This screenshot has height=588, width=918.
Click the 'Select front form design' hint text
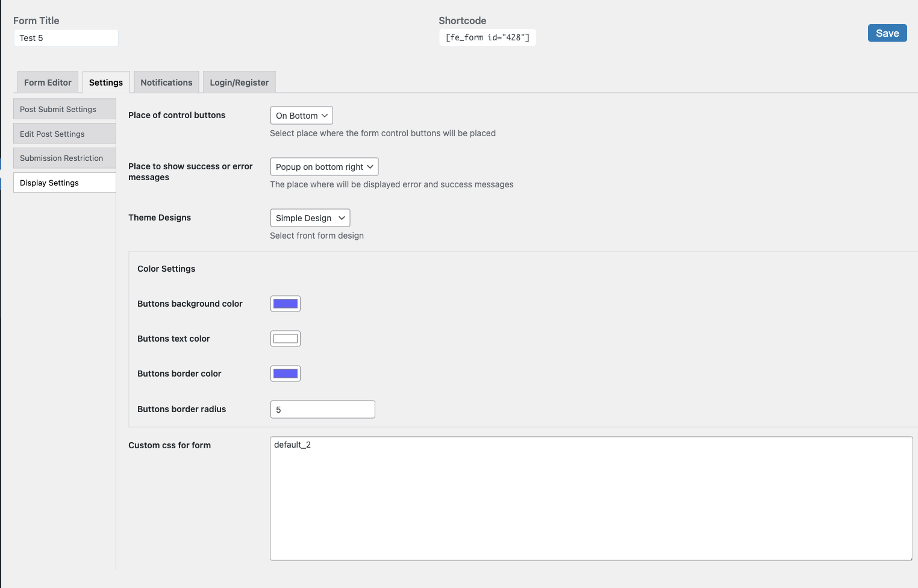tap(317, 236)
